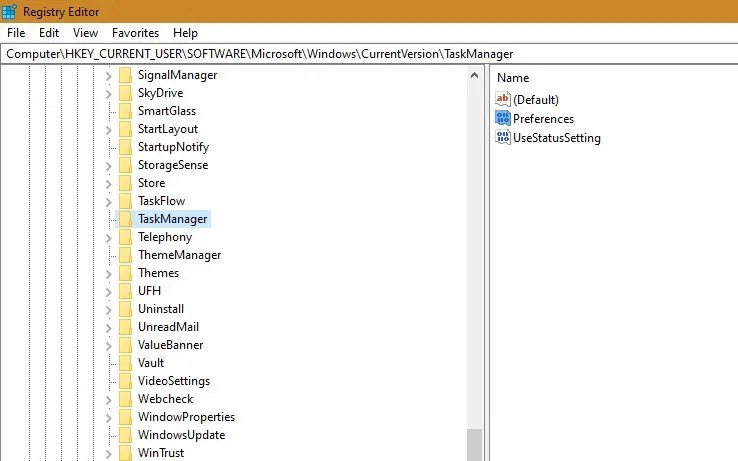Expand the SkyDrive key
This screenshot has height=461, width=738.
[108, 94]
